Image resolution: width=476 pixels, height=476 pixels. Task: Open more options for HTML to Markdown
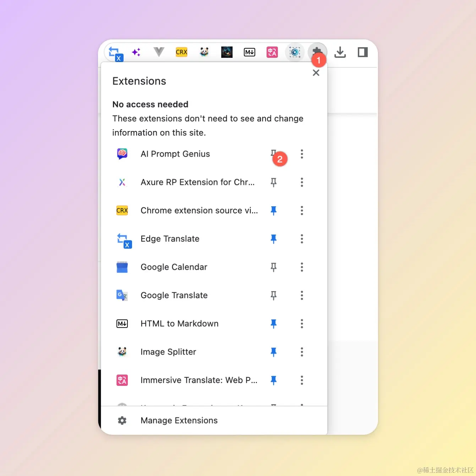302,324
